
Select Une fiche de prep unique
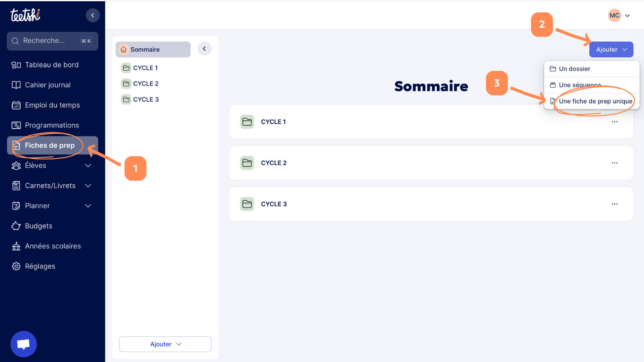(x=595, y=101)
